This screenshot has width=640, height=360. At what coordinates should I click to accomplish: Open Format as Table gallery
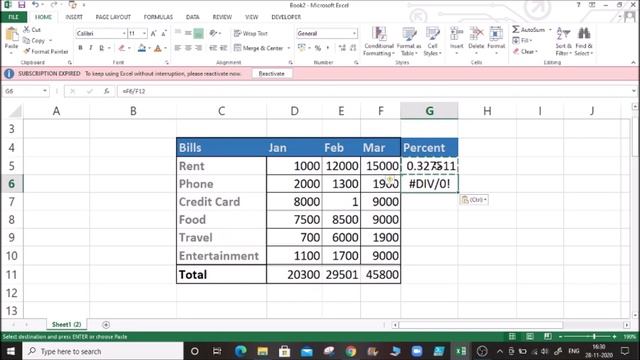click(x=409, y=41)
